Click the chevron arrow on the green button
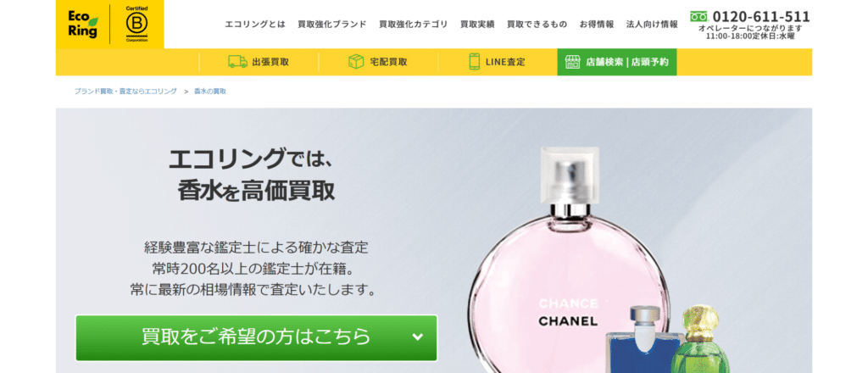868x373 pixels. point(418,337)
